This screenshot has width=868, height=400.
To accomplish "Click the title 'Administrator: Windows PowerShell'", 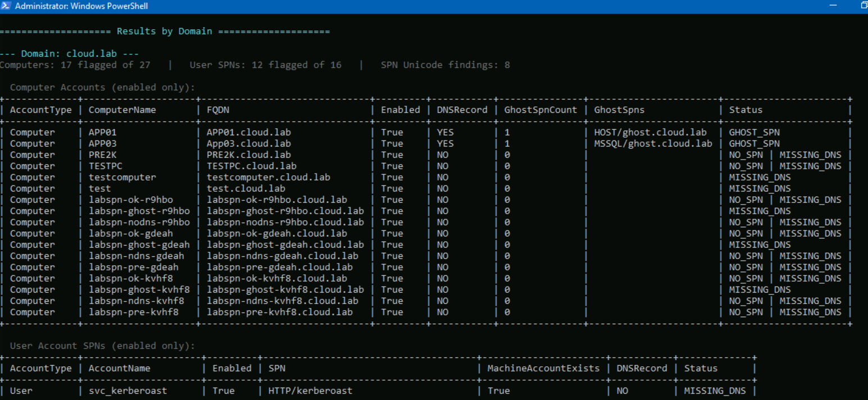I will point(81,6).
